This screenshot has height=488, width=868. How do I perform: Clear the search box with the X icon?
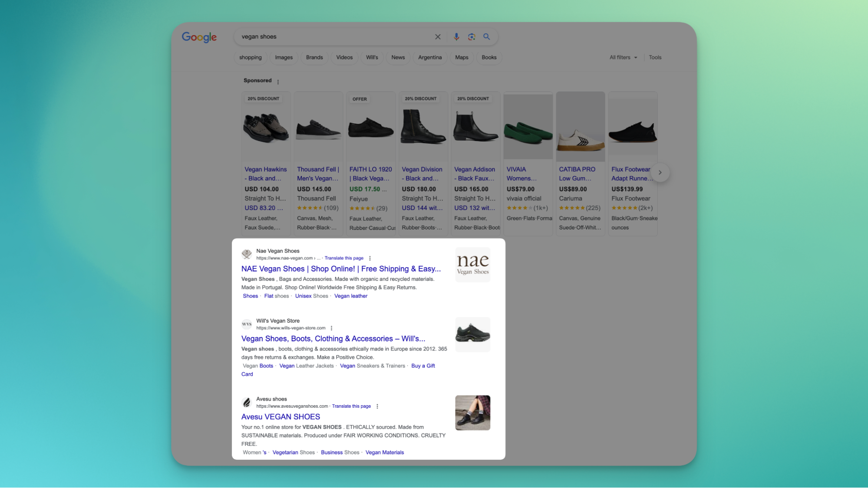[x=438, y=37]
